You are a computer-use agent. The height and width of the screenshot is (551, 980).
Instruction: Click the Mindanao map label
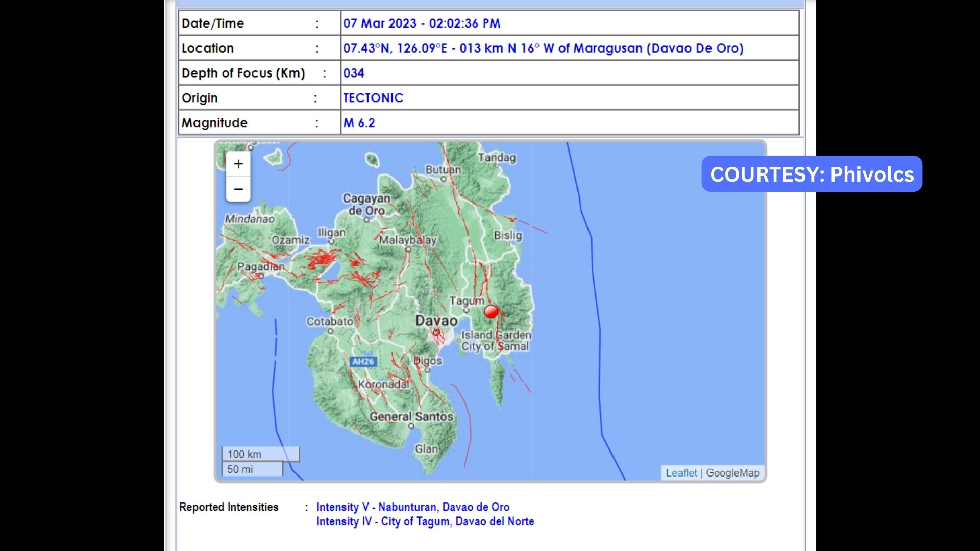point(250,219)
